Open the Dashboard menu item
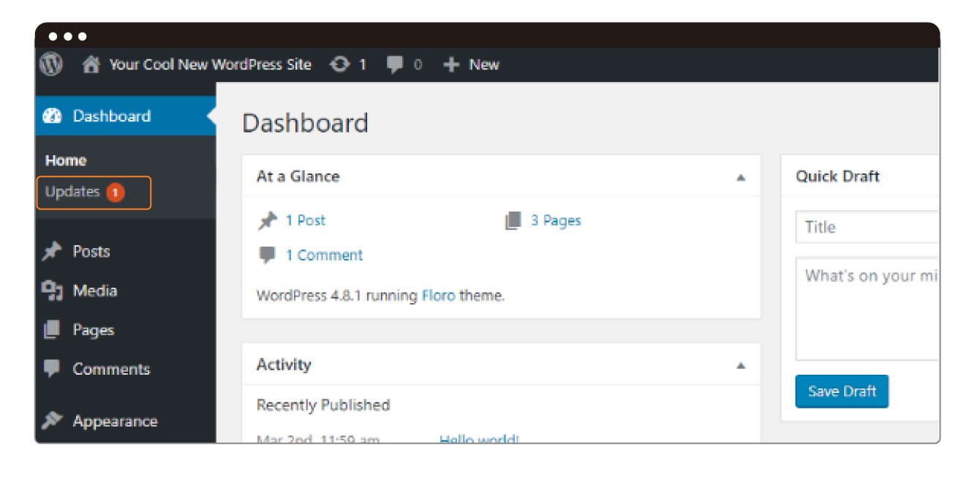Screen dimensions: 980x494 click(x=125, y=116)
